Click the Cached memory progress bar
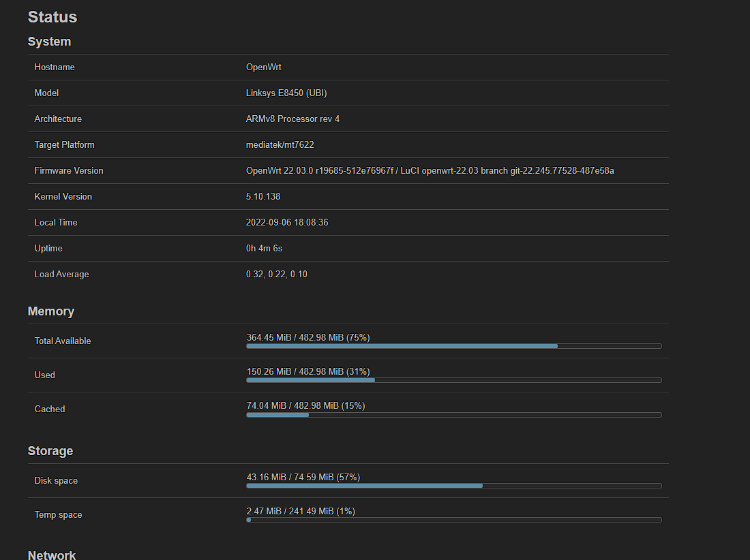Image resolution: width=750 pixels, height=560 pixels. point(454,415)
